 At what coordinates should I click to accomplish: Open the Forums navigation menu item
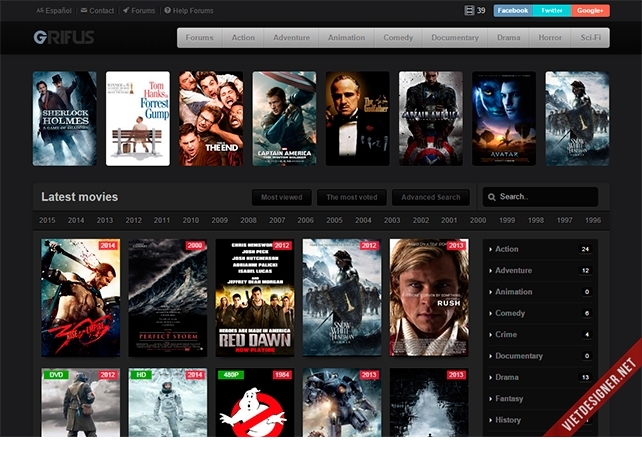[199, 38]
